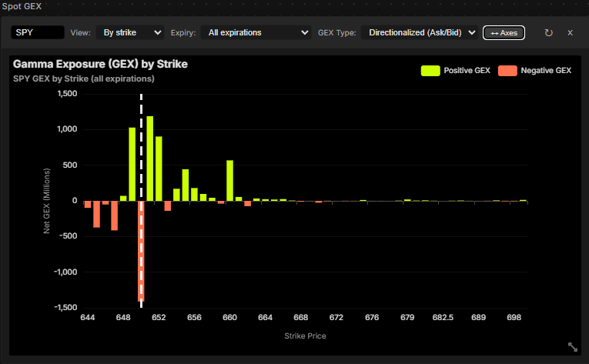This screenshot has width=589, height=364.
Task: Click the resize handle in the chart's bottom-right corner
Action: point(572,347)
